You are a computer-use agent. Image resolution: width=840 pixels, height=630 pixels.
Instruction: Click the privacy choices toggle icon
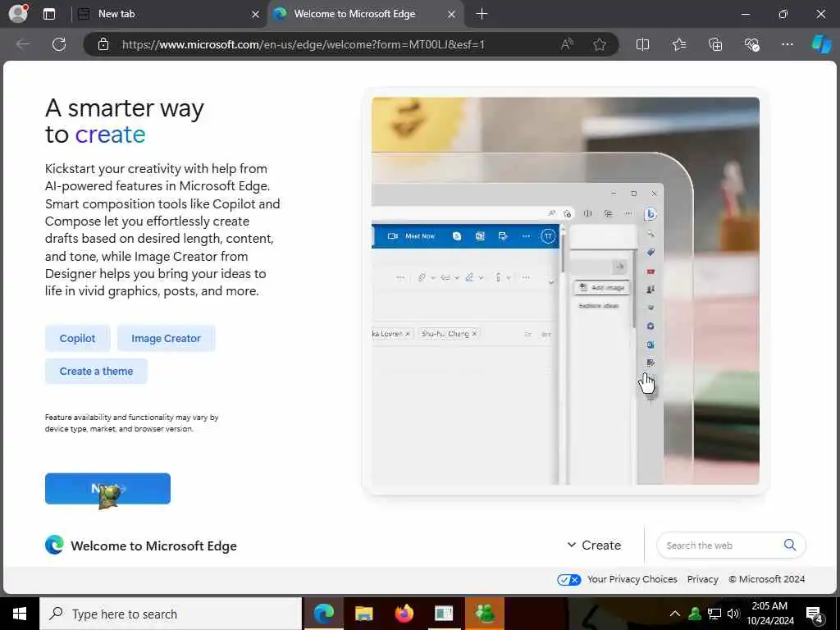(569, 580)
